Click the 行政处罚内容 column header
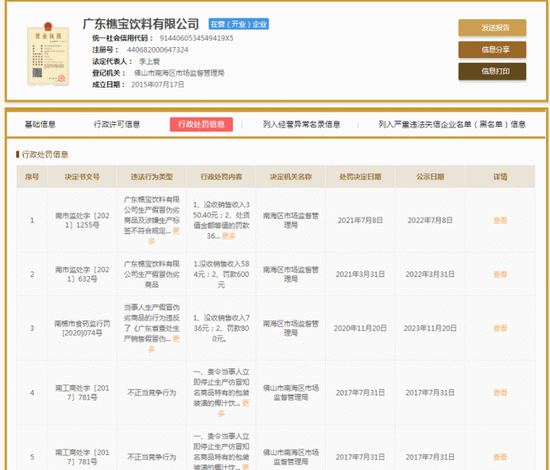This screenshot has height=470, width=550. tap(221, 176)
